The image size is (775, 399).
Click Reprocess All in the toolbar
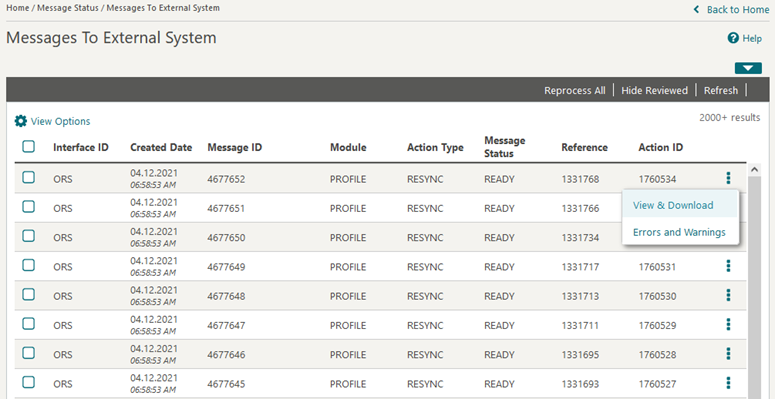point(574,90)
